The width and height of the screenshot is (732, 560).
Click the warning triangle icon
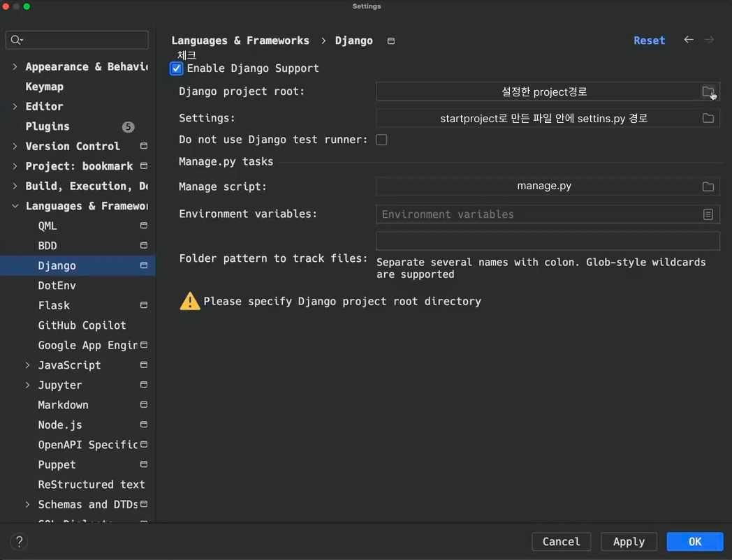(x=190, y=301)
